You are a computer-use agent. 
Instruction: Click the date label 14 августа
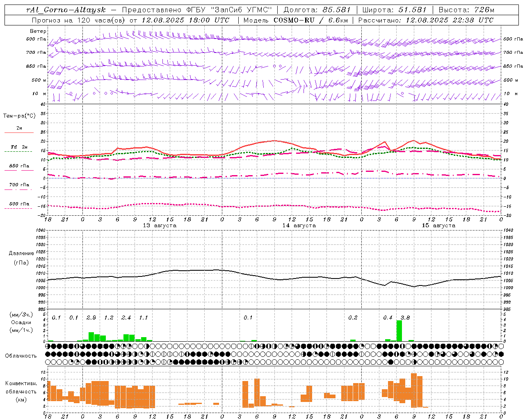point(299,226)
